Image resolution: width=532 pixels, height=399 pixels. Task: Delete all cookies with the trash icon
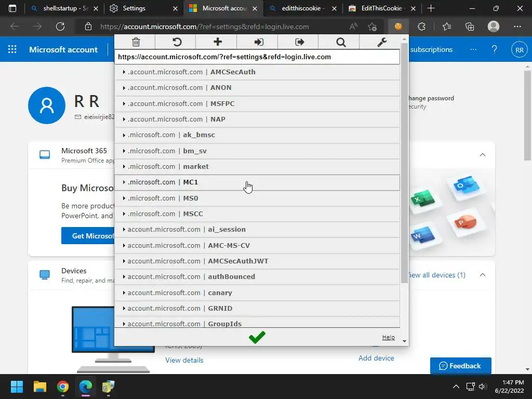coord(136,42)
